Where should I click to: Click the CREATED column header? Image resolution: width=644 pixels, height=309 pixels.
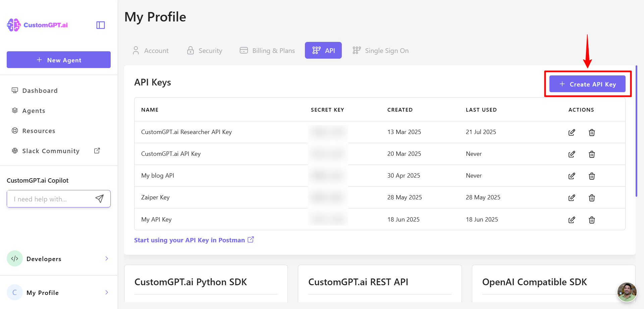(400, 110)
